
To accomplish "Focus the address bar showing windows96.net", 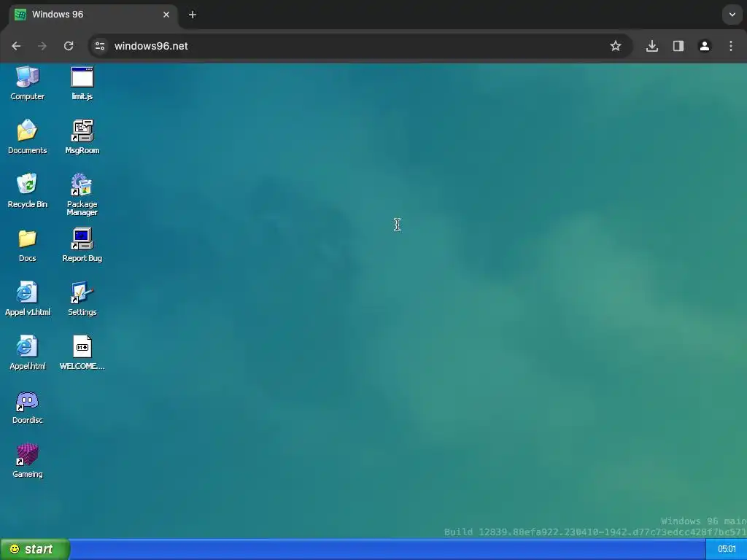I will tap(360, 46).
